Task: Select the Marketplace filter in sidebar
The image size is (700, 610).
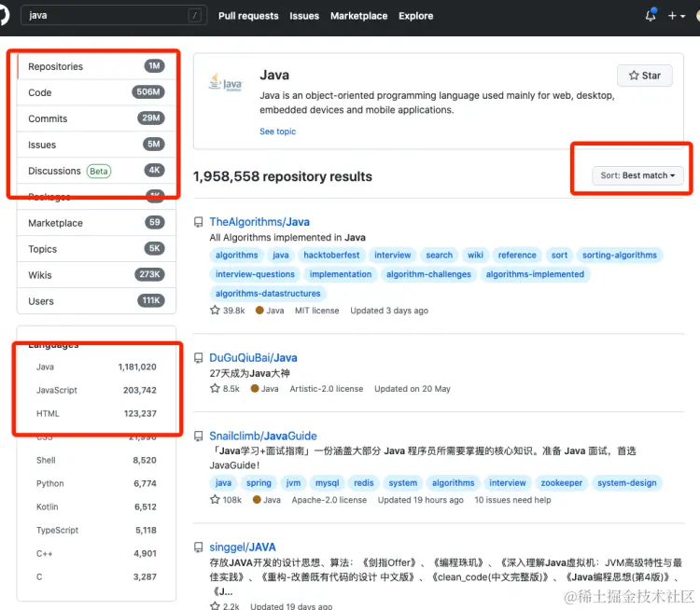Action: (96, 223)
